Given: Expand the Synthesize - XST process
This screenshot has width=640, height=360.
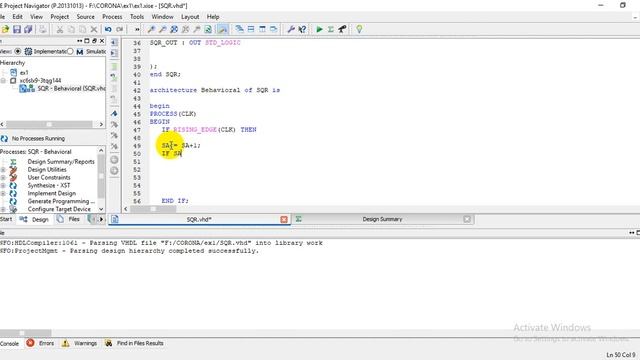Looking at the screenshot, I should (3, 186).
